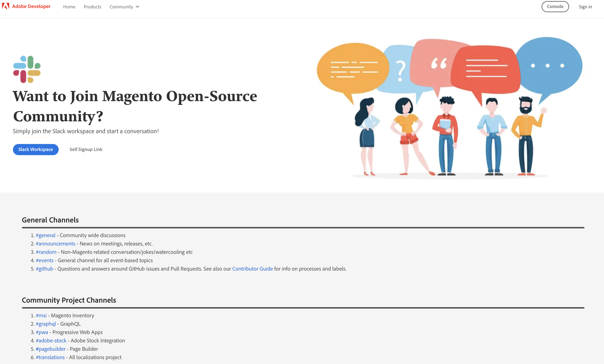The width and height of the screenshot is (604, 364).
Task: Open the #events channel link
Action: pos(45,260)
